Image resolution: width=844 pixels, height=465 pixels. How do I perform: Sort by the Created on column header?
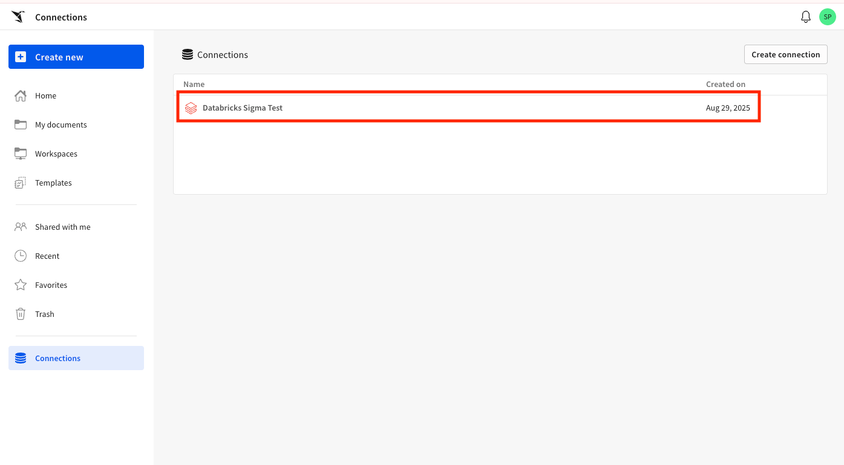click(x=725, y=84)
